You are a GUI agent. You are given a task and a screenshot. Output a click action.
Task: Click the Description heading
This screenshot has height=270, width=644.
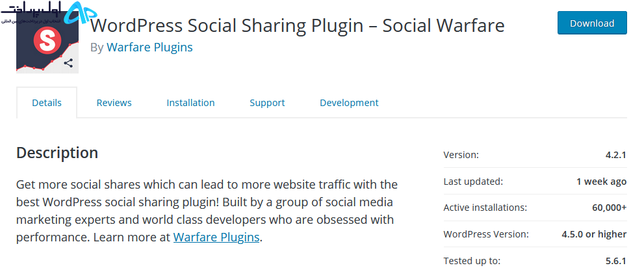click(x=57, y=153)
